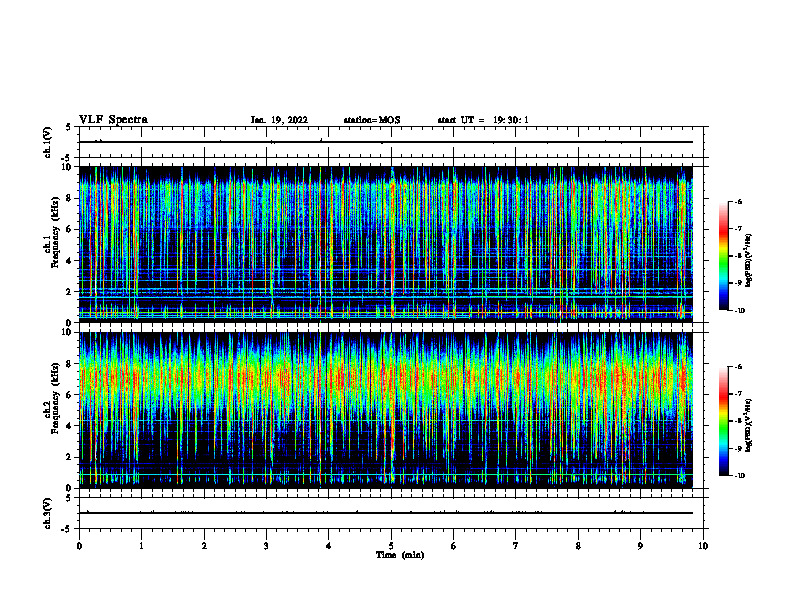This screenshot has height=612, width=792.
Task: Click the ch.2 spectrogram panel
Action: (386, 410)
